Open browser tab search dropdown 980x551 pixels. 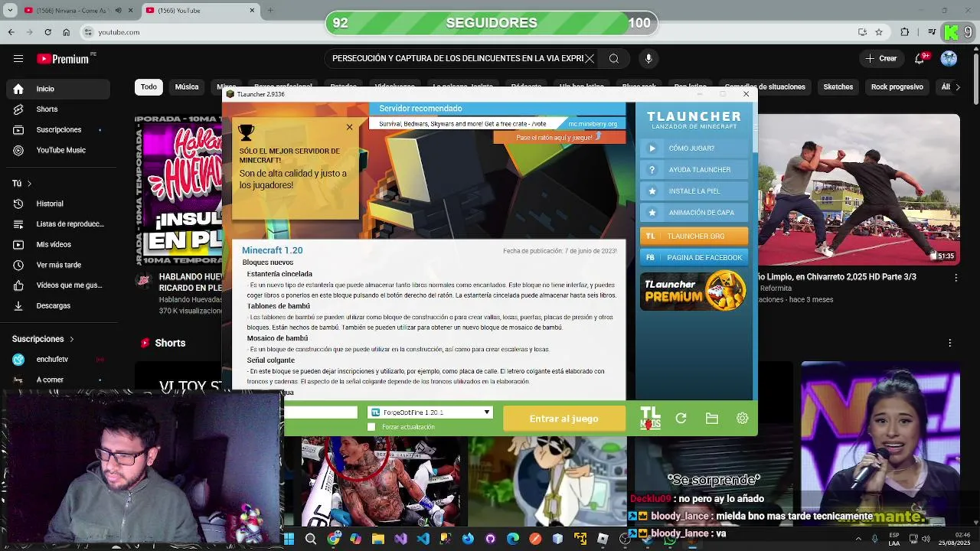9,11
